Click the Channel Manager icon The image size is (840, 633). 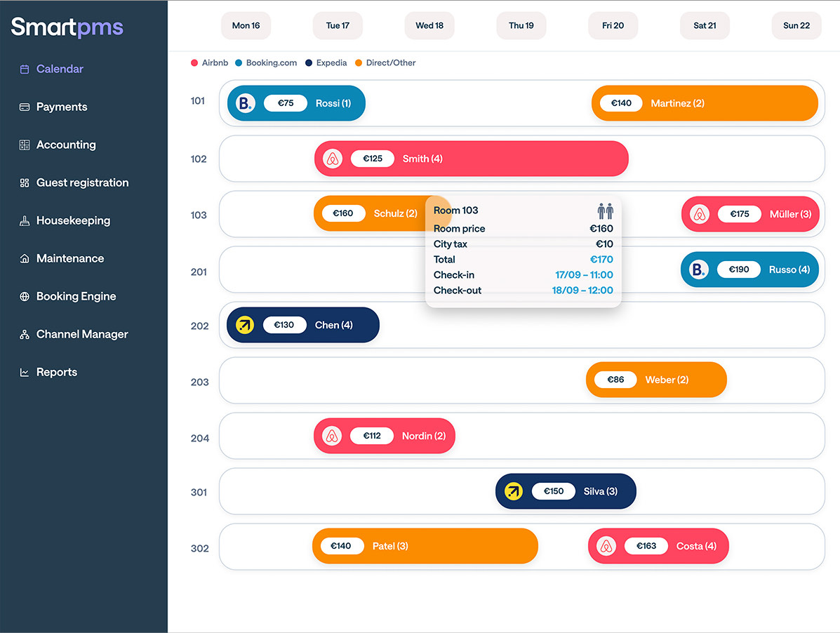(24, 334)
